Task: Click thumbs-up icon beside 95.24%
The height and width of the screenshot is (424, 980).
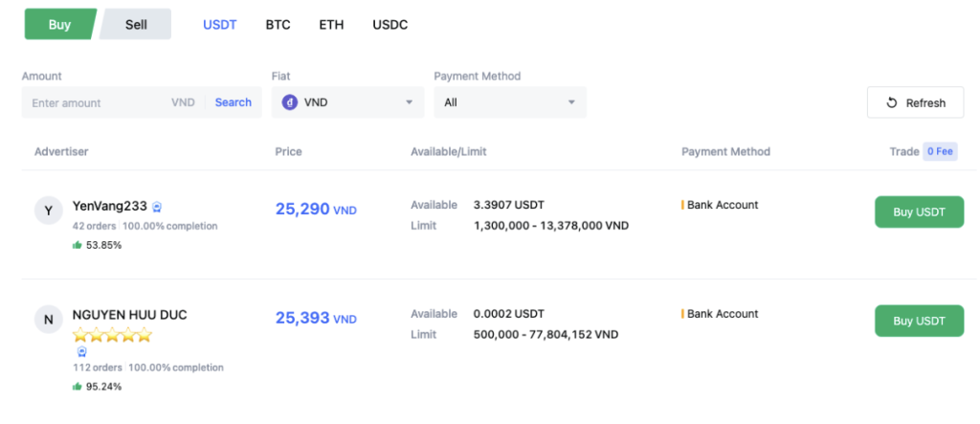Action: coord(78,387)
